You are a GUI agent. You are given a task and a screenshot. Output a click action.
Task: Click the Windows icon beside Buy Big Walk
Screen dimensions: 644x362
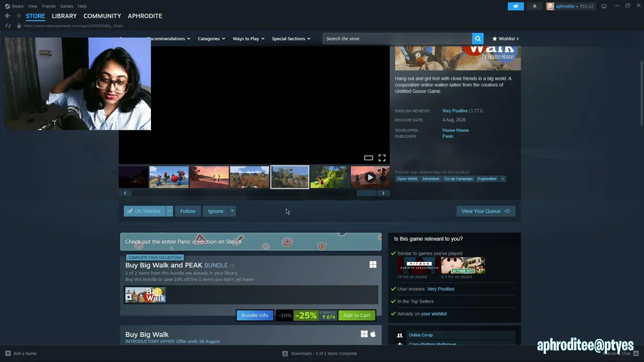tap(364, 334)
